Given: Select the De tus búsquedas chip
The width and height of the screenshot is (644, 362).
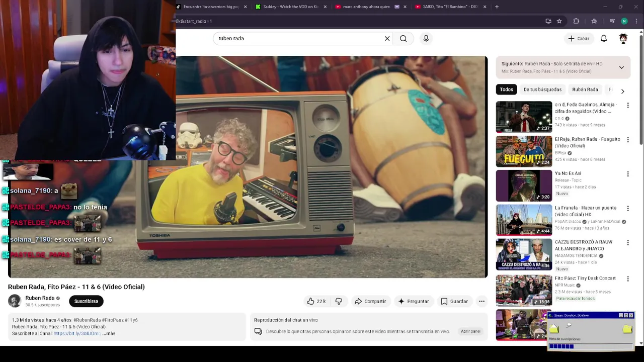Looking at the screenshot, I should tap(542, 89).
